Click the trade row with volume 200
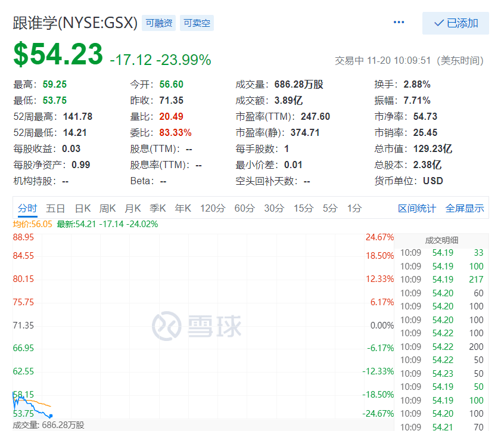Image resolution: width=504 pixels, height=431 pixels. [x=441, y=347]
